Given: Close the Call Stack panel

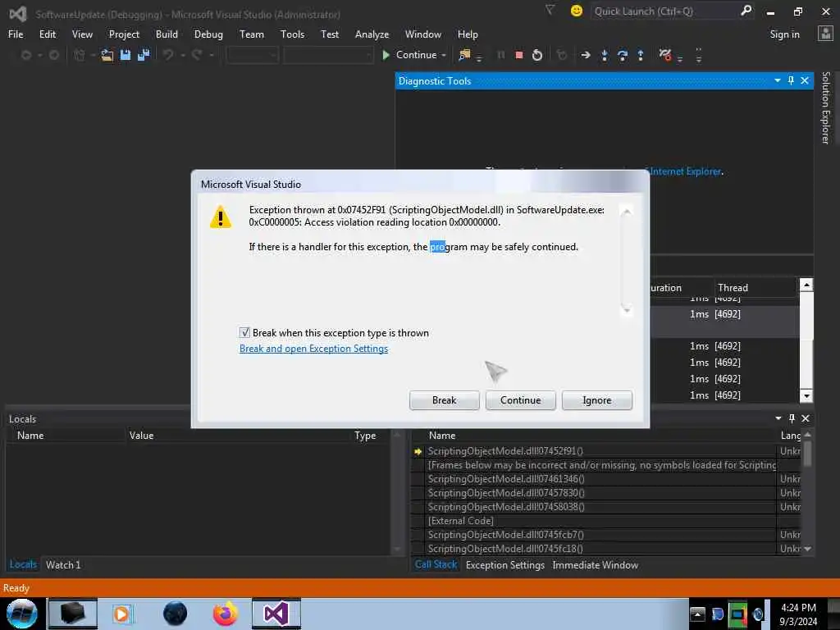Looking at the screenshot, I should (x=806, y=418).
